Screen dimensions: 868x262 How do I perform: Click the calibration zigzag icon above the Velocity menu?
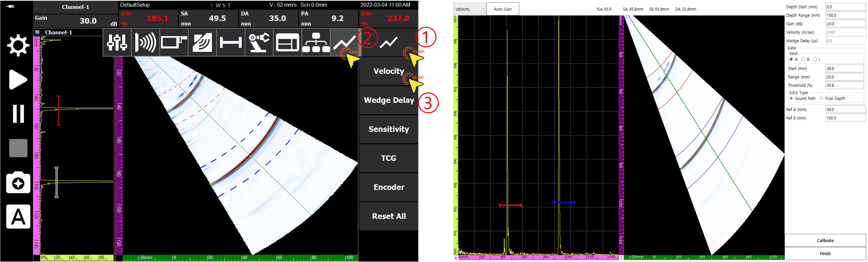click(389, 42)
